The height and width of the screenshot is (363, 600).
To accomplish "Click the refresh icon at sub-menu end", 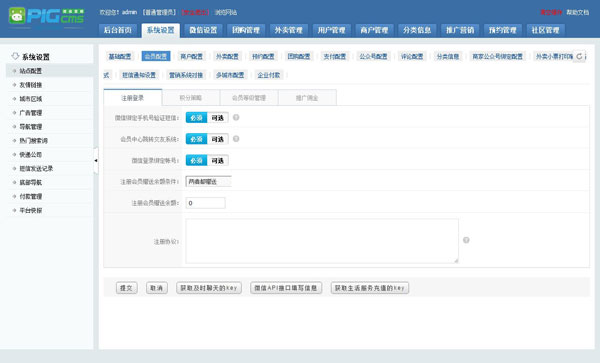I will 579,56.
